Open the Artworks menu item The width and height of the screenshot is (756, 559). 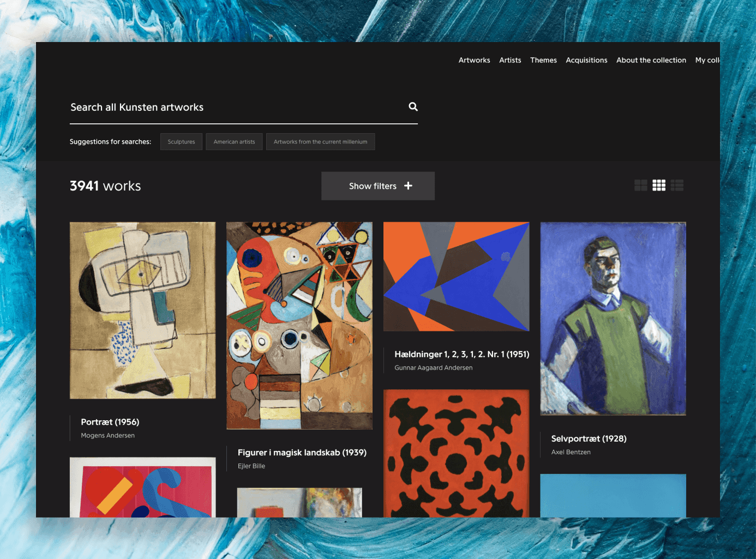coord(474,60)
